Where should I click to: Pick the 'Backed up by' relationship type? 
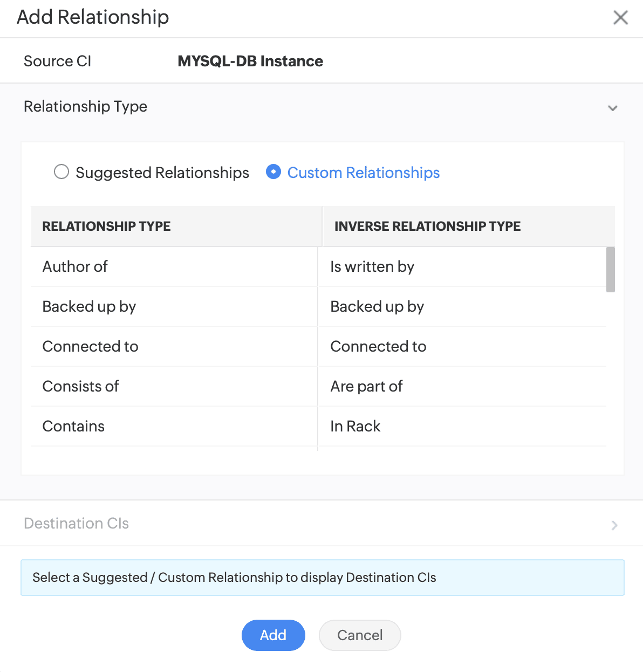pyautogui.click(x=89, y=306)
